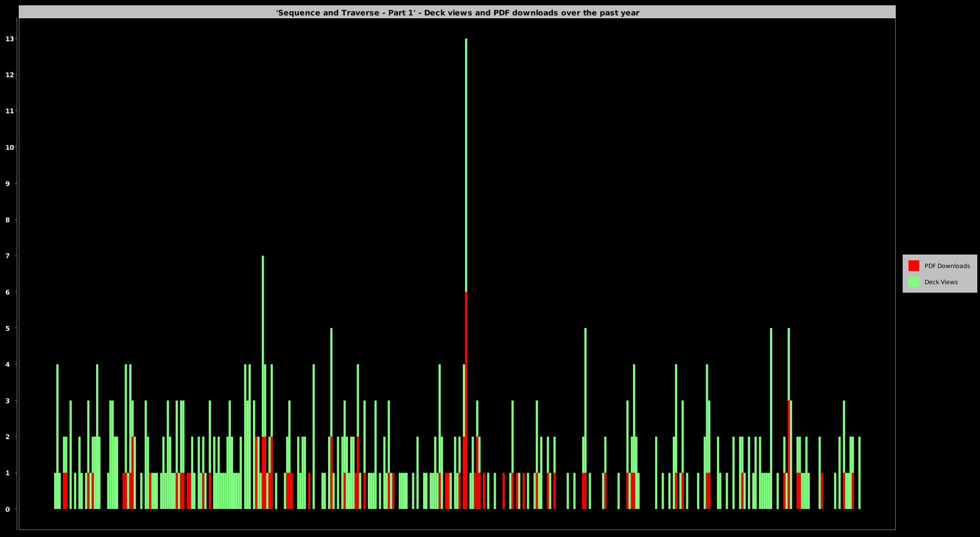Viewport: 980px width, 537px height.
Task: Click the y-axis label 12
Action: [10, 75]
